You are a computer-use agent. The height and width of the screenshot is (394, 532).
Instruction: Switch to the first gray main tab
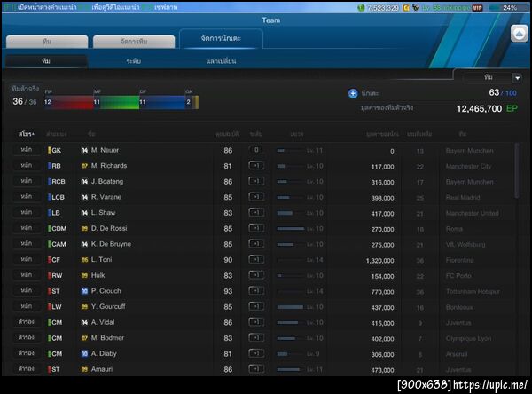click(47, 42)
